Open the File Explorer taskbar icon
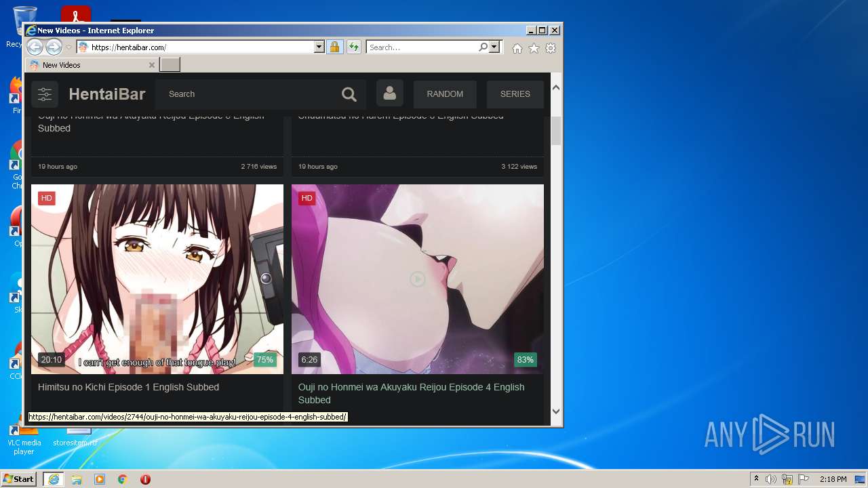 (77, 479)
